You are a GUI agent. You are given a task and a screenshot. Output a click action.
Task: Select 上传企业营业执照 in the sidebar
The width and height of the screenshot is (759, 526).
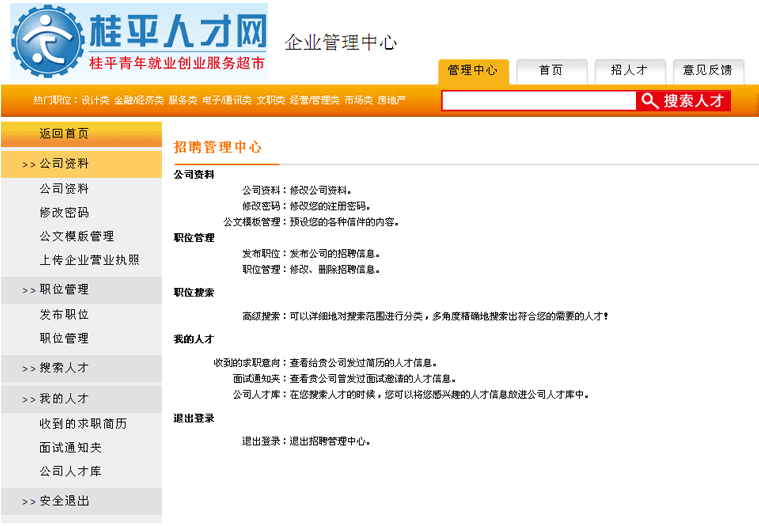pos(90,261)
